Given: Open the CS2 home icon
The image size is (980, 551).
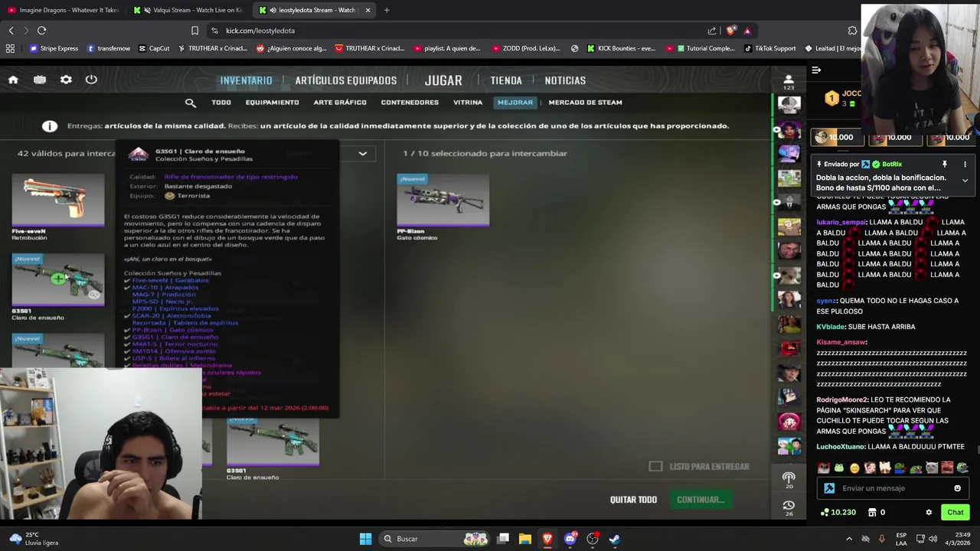Looking at the screenshot, I should coord(13,80).
